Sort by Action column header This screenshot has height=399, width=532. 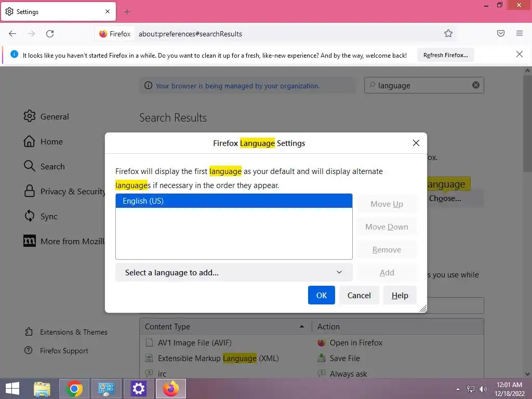(x=397, y=326)
